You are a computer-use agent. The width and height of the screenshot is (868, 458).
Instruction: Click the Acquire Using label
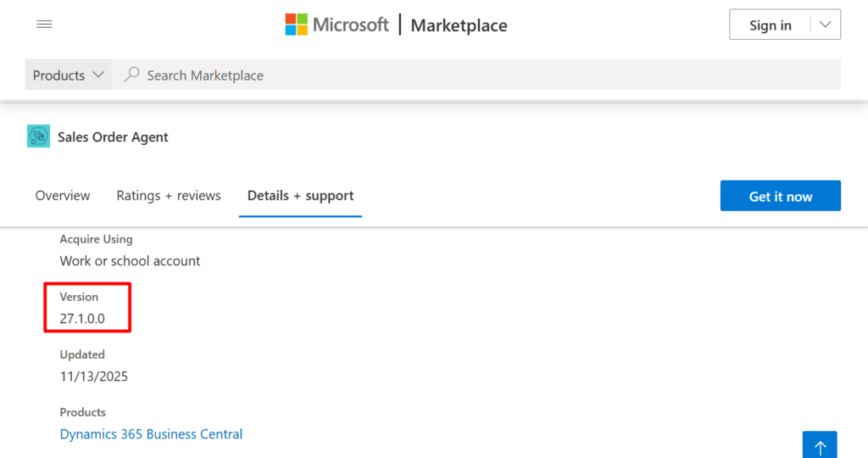tap(96, 239)
